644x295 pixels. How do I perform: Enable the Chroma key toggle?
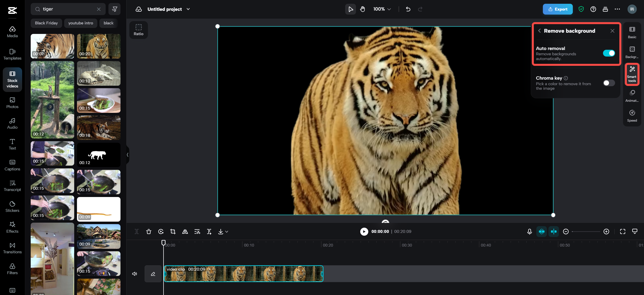click(609, 83)
